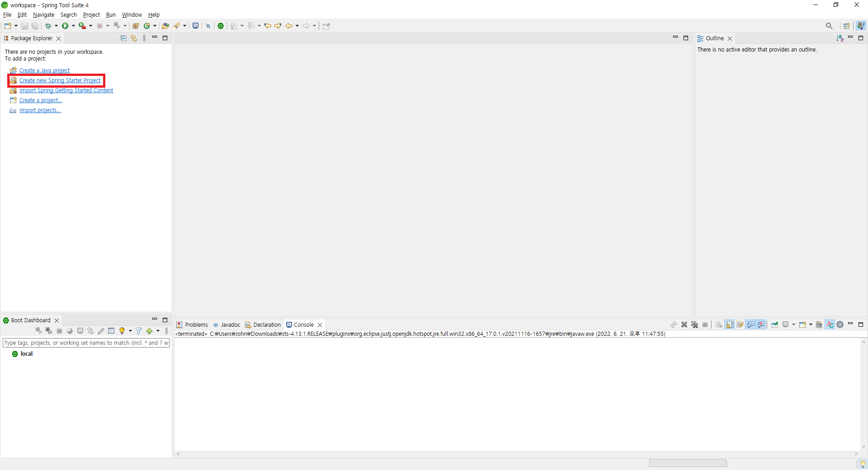This screenshot has height=470, width=868.
Task: Click the Debug bug icon
Action: pos(48,26)
